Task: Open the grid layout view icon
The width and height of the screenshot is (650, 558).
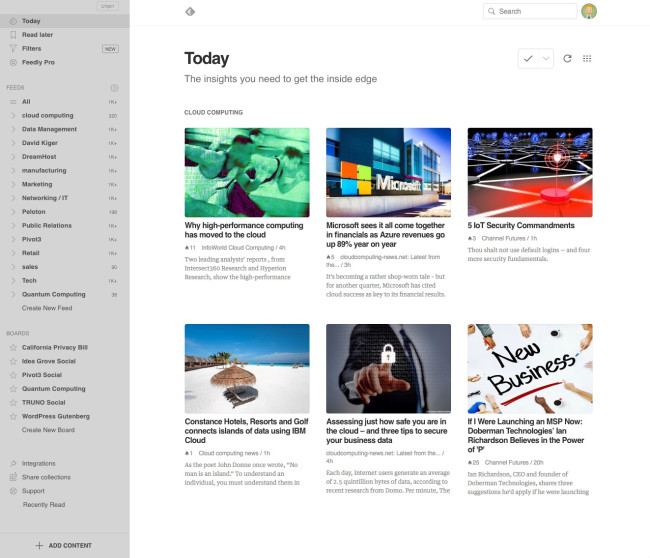Action: tap(587, 59)
